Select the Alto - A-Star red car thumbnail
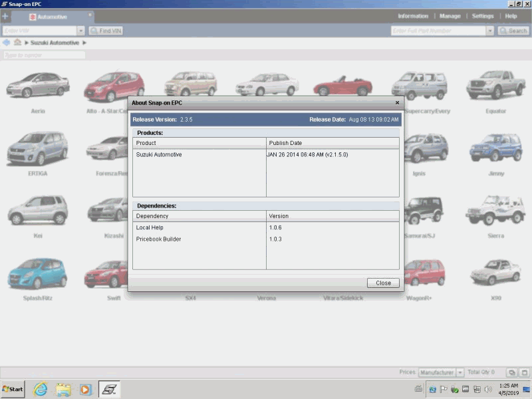The width and height of the screenshot is (532, 399). [x=114, y=86]
